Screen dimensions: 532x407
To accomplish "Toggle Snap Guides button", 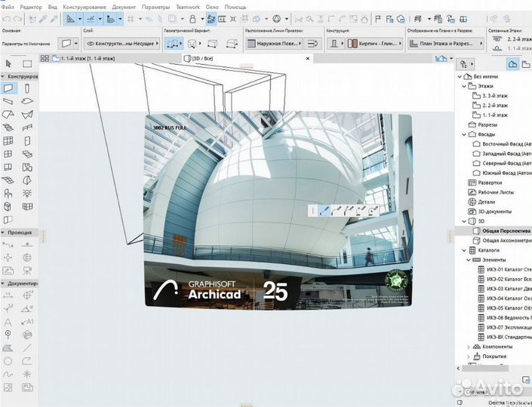I will click(x=91, y=20).
